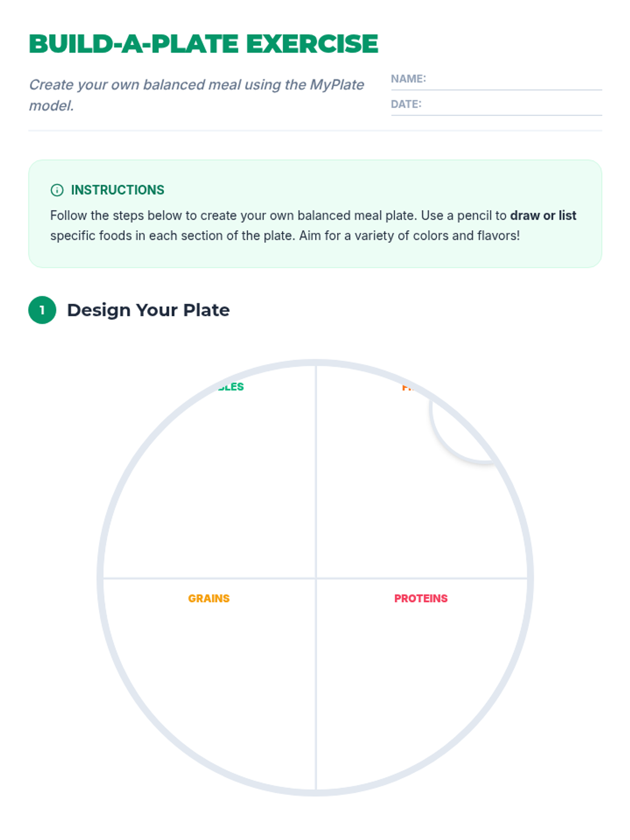
Task: Click the plate center where dividers cross
Action: 316,579
